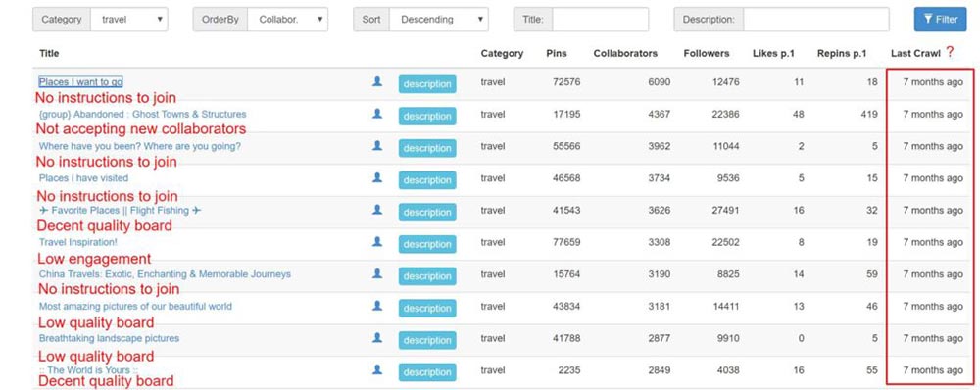Image resolution: width=980 pixels, height=390 pixels.
Task: Open the Travel Inspiration! board link
Action: click(x=78, y=242)
